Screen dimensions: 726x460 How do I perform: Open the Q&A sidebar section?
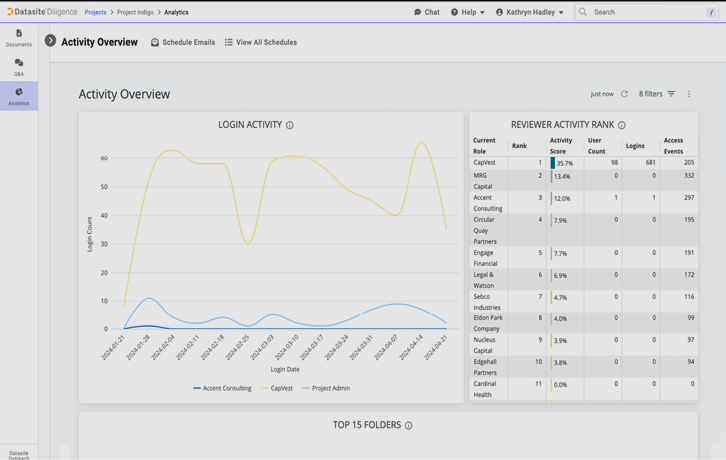pos(18,66)
